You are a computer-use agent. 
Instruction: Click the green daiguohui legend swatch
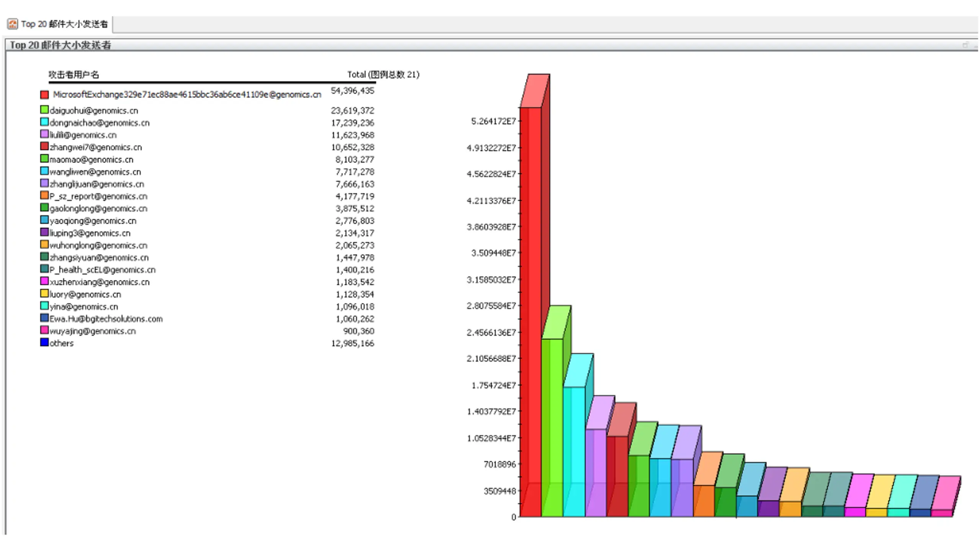click(x=44, y=110)
